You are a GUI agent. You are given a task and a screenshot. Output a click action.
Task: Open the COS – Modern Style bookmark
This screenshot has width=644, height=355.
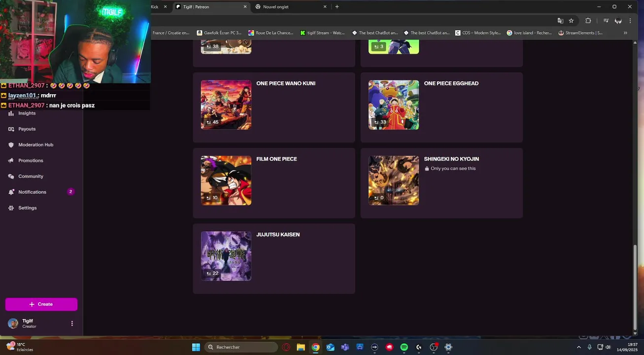click(478, 33)
